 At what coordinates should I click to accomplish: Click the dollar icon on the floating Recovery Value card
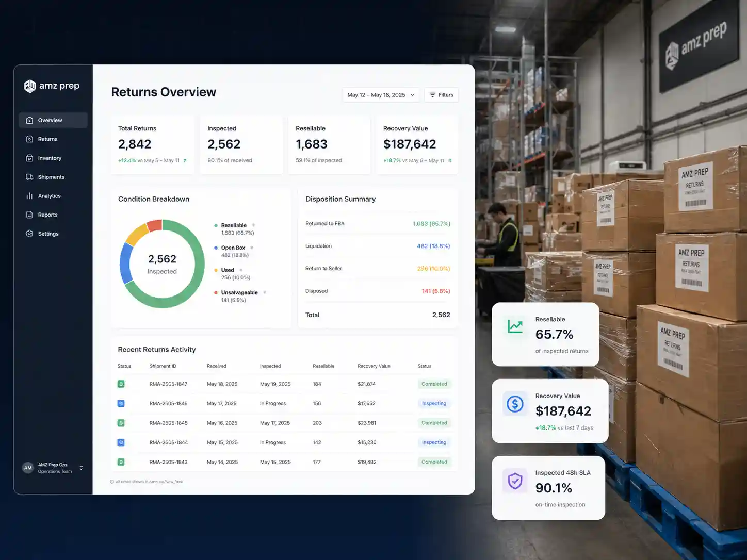pos(515,404)
